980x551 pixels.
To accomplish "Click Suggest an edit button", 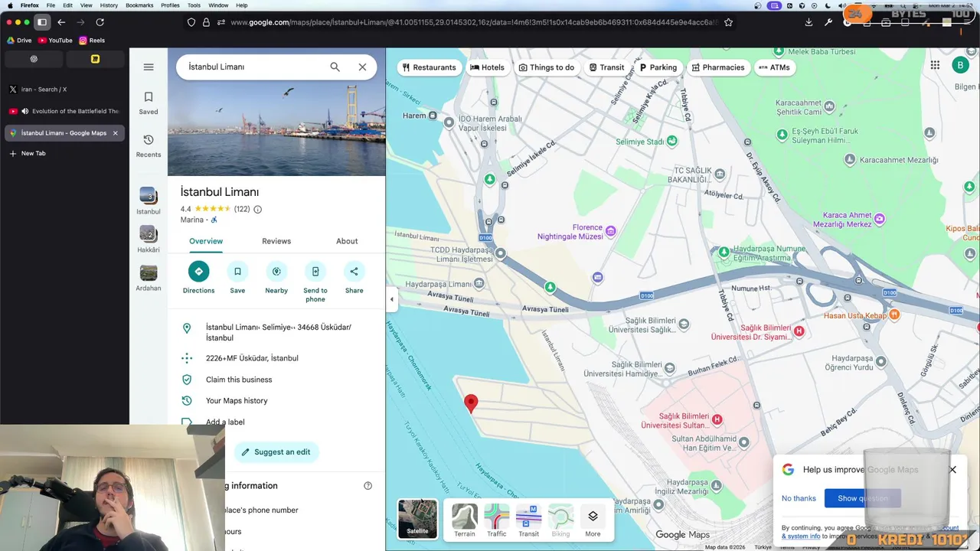I will point(276,452).
